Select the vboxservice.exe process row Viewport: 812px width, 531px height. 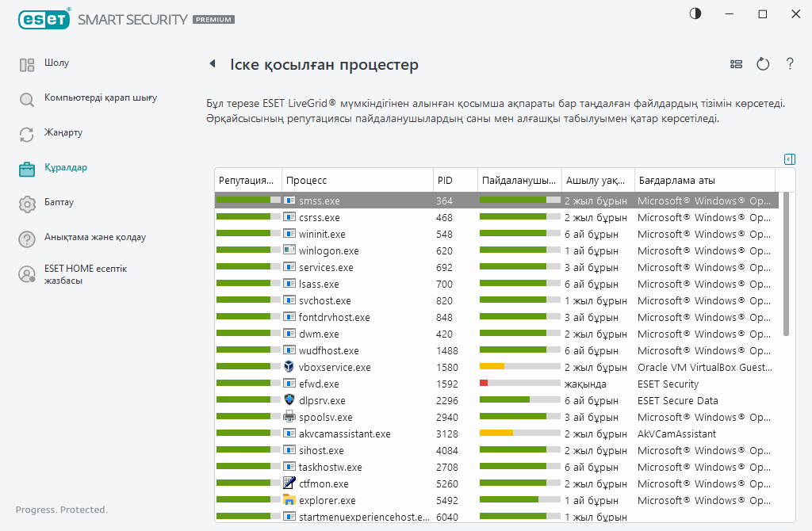(334, 368)
